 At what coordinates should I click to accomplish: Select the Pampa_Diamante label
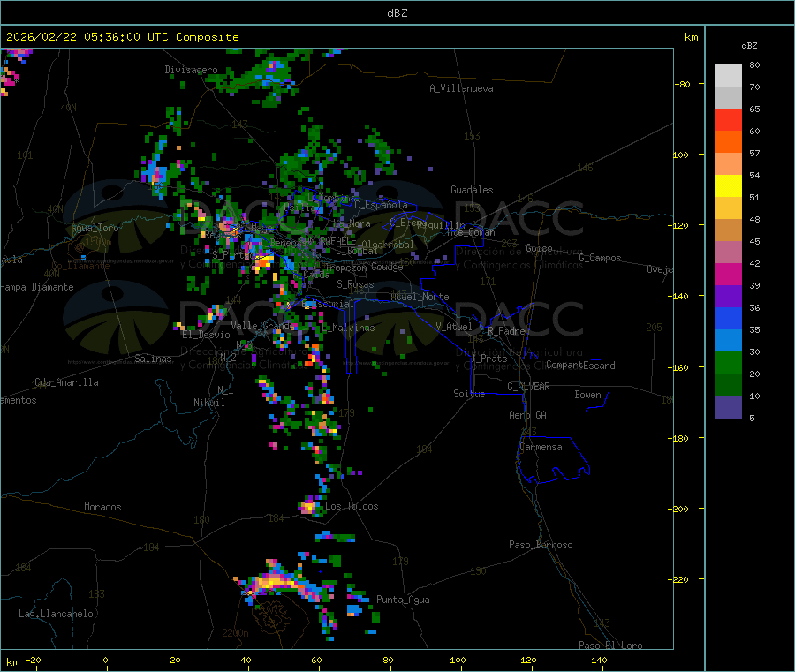click(x=36, y=287)
